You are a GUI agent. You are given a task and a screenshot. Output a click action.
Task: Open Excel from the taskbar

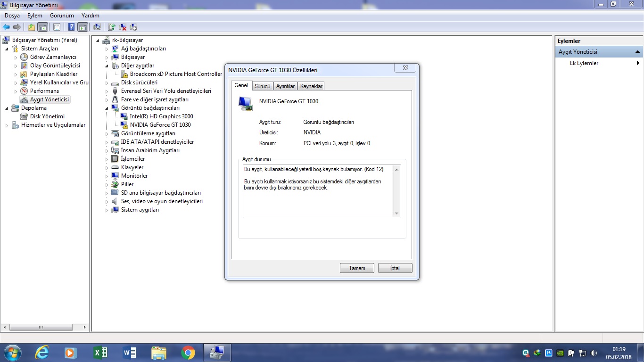[100, 353]
